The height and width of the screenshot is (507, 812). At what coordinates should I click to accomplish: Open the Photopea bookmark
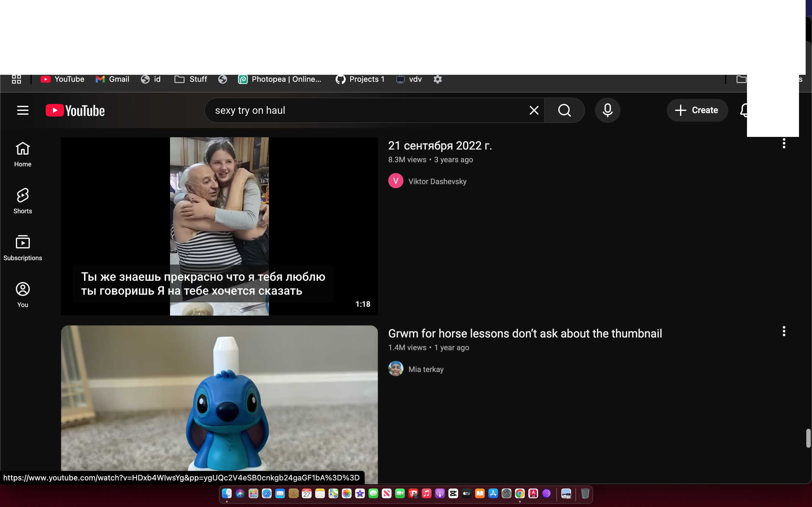click(279, 79)
